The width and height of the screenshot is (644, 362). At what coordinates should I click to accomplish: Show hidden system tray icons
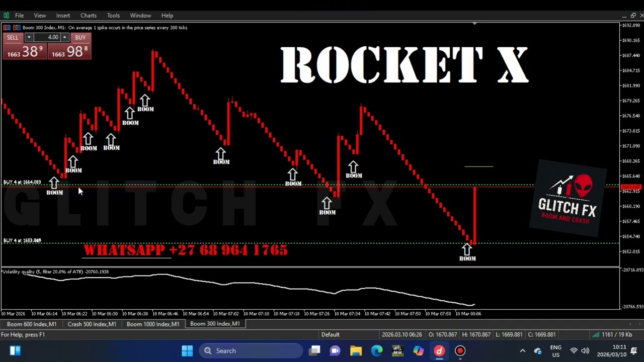[x=522, y=351]
